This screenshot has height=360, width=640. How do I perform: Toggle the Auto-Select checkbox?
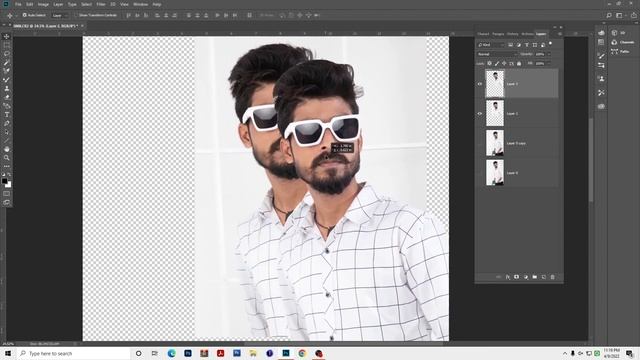[24, 15]
